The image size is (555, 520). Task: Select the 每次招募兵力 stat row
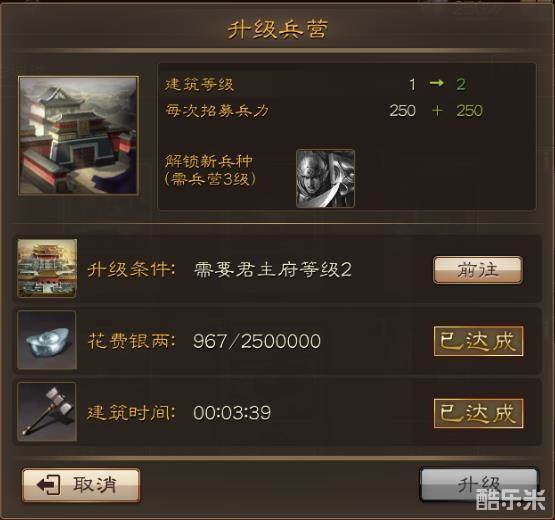pyautogui.click(x=324, y=111)
